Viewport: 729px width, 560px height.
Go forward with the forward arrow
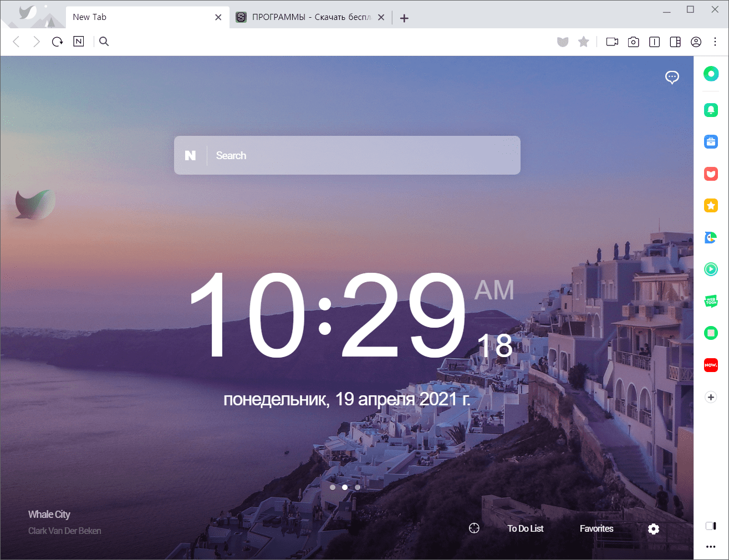pyautogui.click(x=37, y=42)
